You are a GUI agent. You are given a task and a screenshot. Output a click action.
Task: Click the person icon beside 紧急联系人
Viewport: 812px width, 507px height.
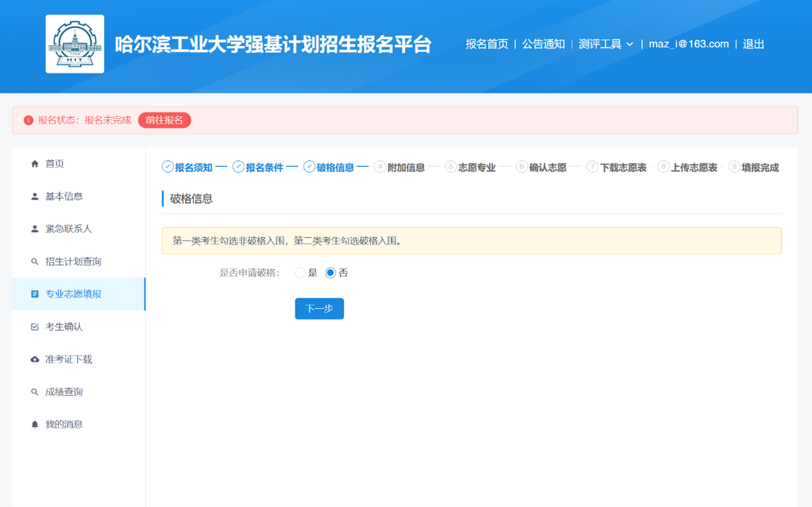click(x=35, y=229)
